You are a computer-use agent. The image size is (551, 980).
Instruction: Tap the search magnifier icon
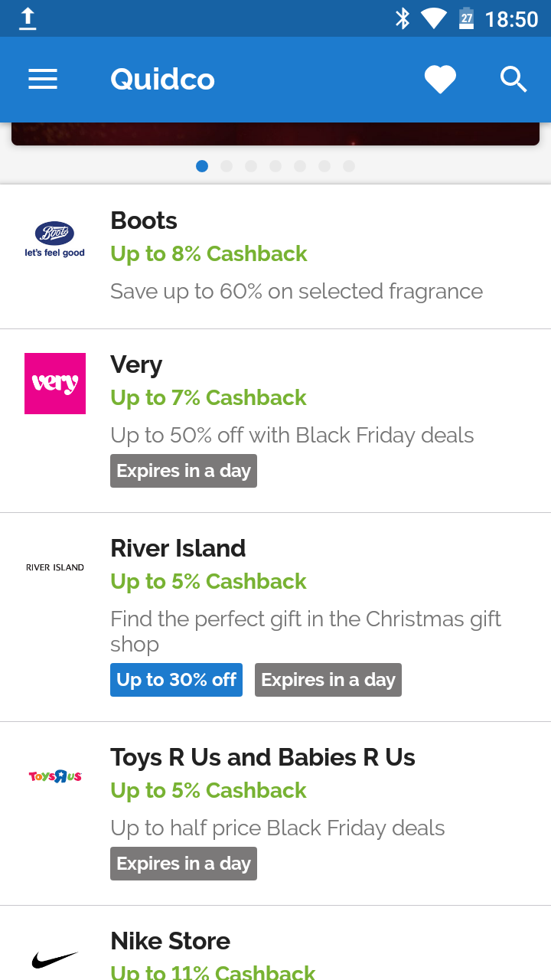click(514, 80)
